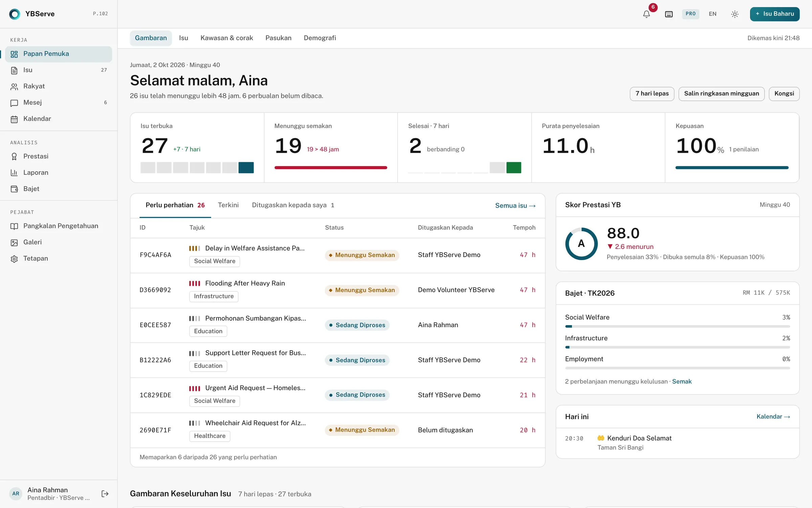This screenshot has height=508, width=812.
Task: Click the Kalendar icon in sidebar
Action: point(14,119)
